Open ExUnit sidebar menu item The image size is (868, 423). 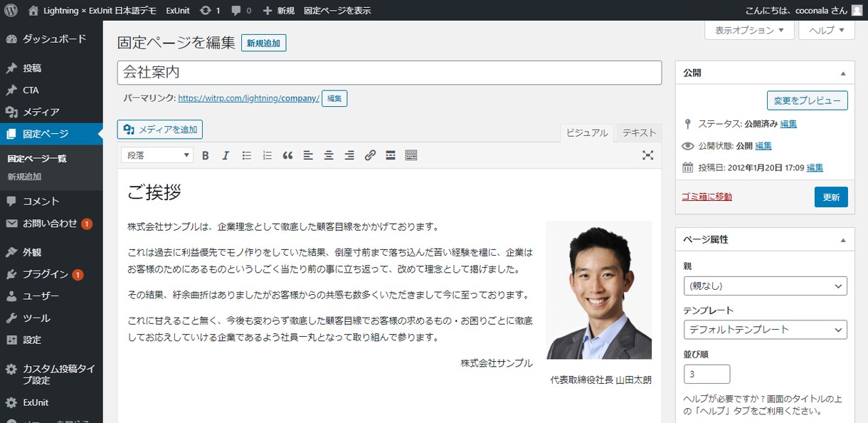tap(51, 402)
